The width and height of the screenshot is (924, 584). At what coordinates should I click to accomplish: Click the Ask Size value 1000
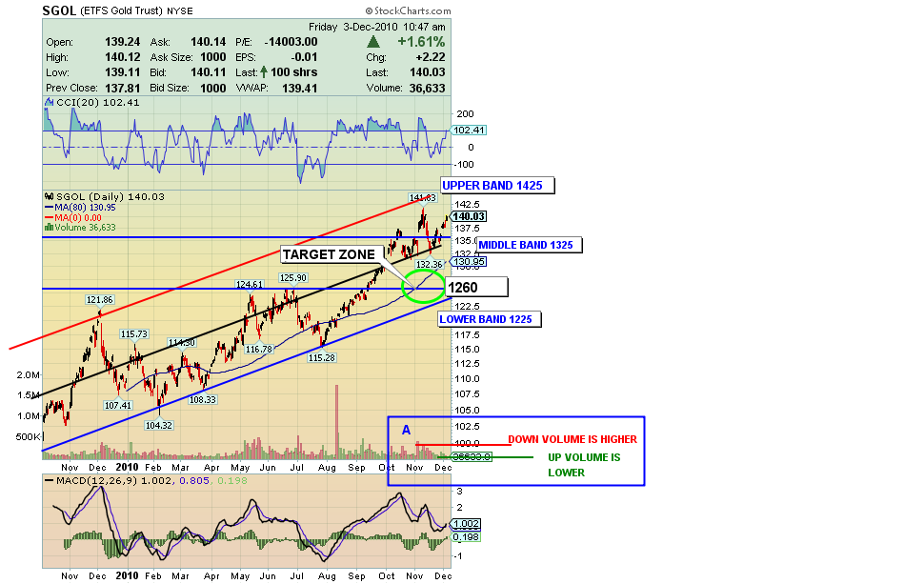click(x=212, y=57)
